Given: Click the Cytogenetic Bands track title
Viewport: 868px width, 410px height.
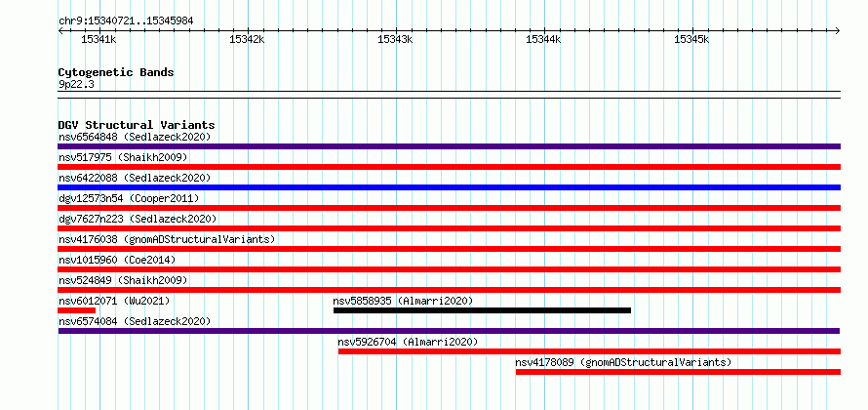Looking at the screenshot, I should tap(116, 72).
